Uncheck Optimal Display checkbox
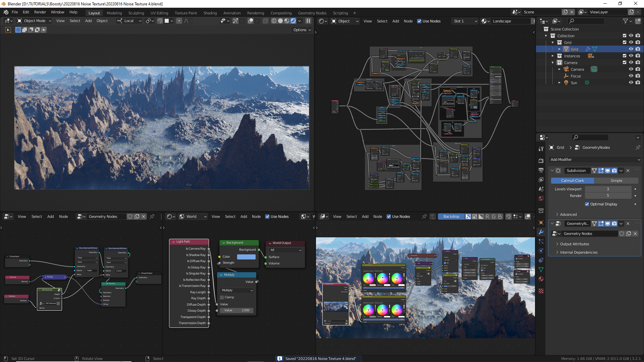Image resolution: width=644 pixels, height=362 pixels. pos(587,204)
